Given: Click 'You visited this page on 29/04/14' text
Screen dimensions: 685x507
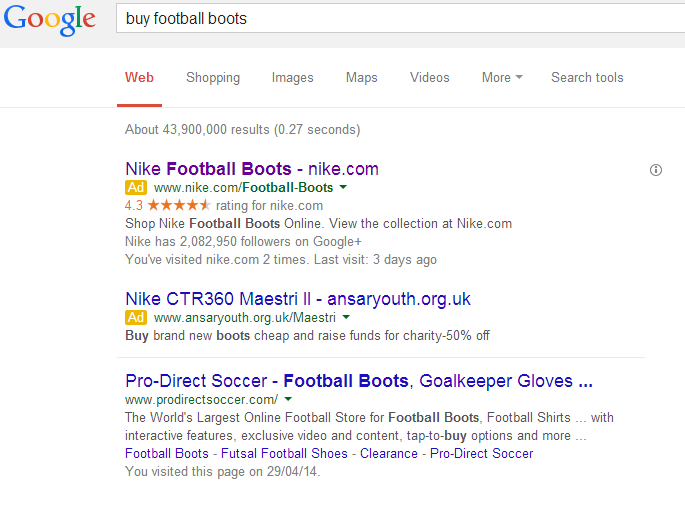Looking at the screenshot, I should (223, 472).
